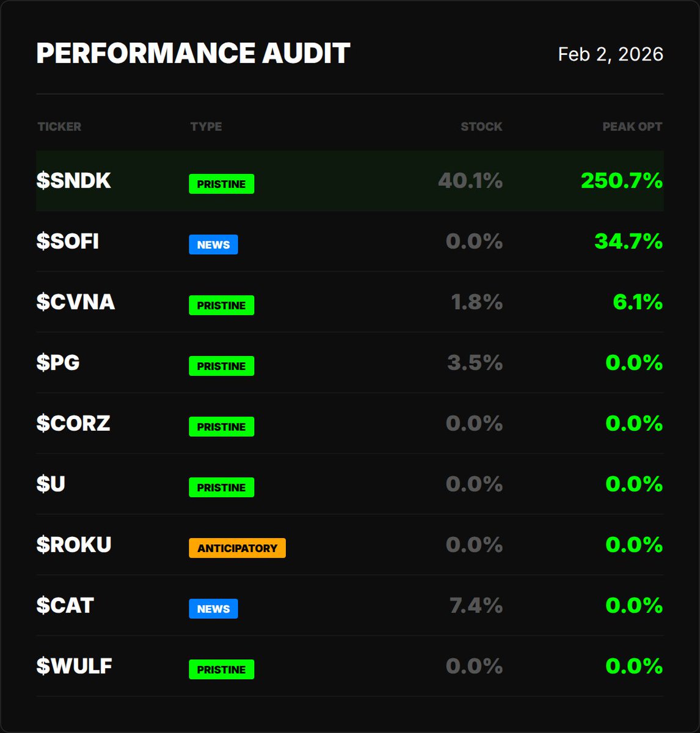Select the $U ticker
This screenshot has width=700, height=733.
(x=51, y=484)
